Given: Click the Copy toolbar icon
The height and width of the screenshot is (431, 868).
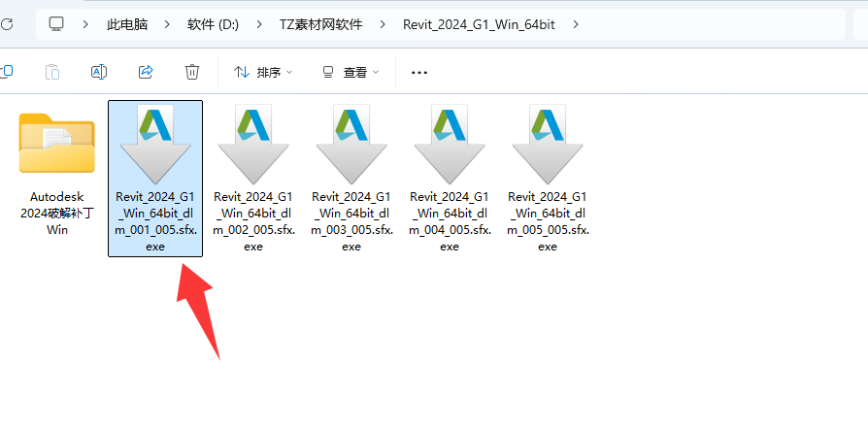Looking at the screenshot, I should click(x=6, y=72).
